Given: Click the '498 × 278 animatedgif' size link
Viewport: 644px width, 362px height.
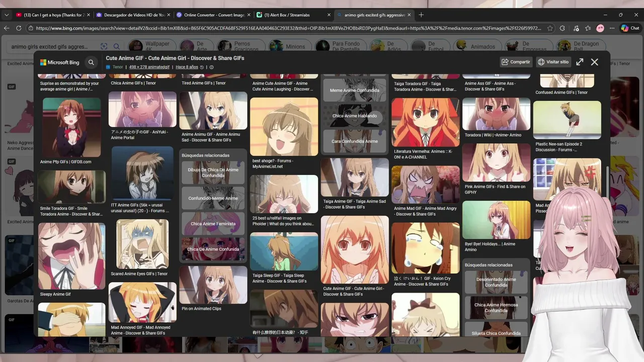Looking at the screenshot, I should click(149, 67).
